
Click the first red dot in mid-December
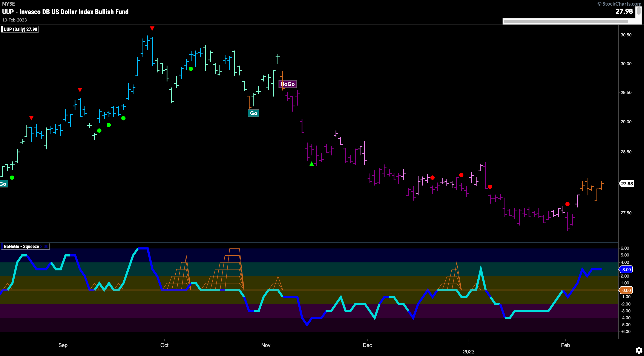pyautogui.click(x=432, y=178)
